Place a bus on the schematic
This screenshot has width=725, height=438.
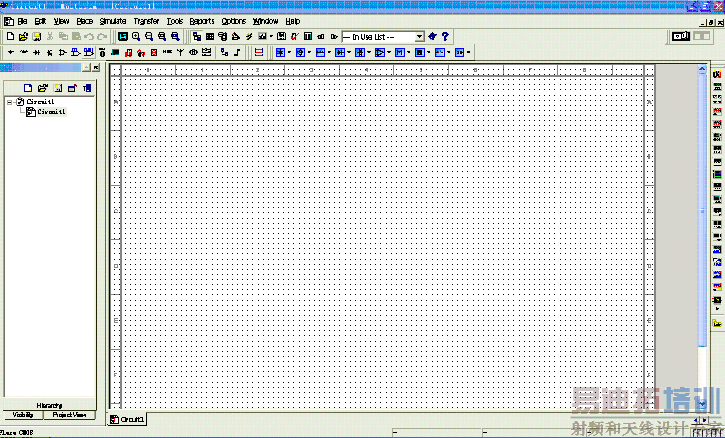point(237,52)
